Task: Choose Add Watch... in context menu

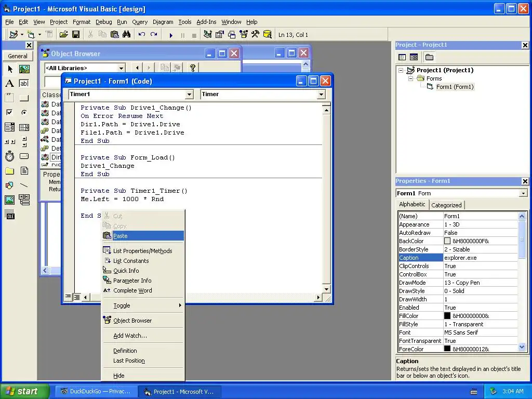Action: click(143, 336)
